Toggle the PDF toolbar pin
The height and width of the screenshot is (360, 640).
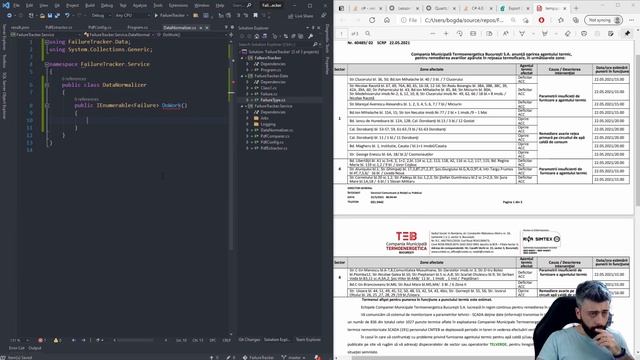[627, 33]
